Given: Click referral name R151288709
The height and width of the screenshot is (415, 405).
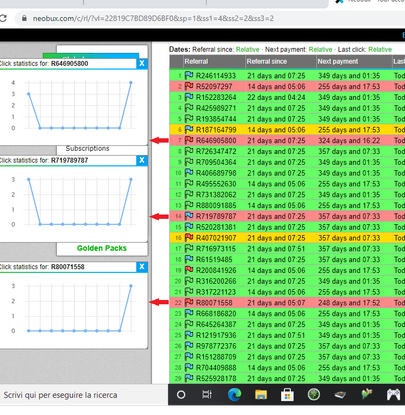Looking at the screenshot, I should (x=216, y=357).
